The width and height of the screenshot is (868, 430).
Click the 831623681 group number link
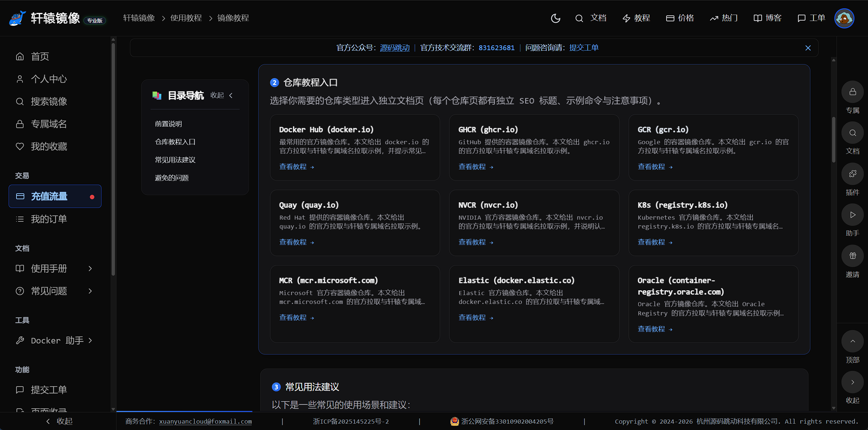pos(497,48)
